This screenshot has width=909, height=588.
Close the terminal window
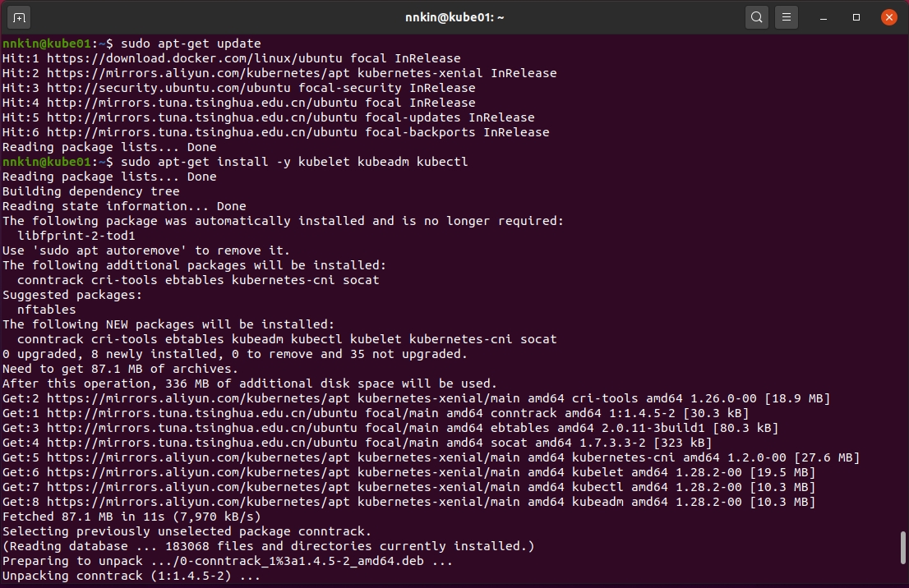pyautogui.click(x=888, y=16)
